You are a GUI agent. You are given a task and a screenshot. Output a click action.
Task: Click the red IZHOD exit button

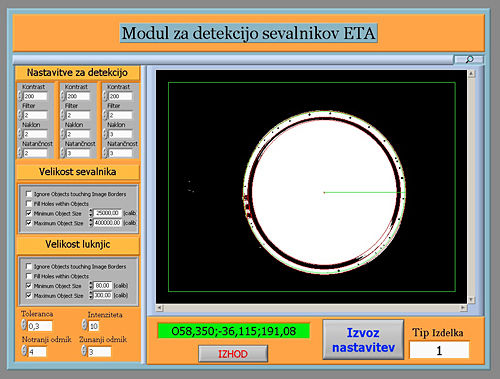pos(233,354)
